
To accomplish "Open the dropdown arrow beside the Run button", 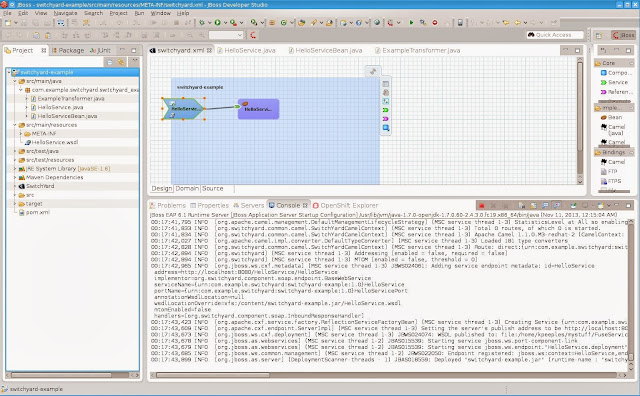I will [225, 23].
